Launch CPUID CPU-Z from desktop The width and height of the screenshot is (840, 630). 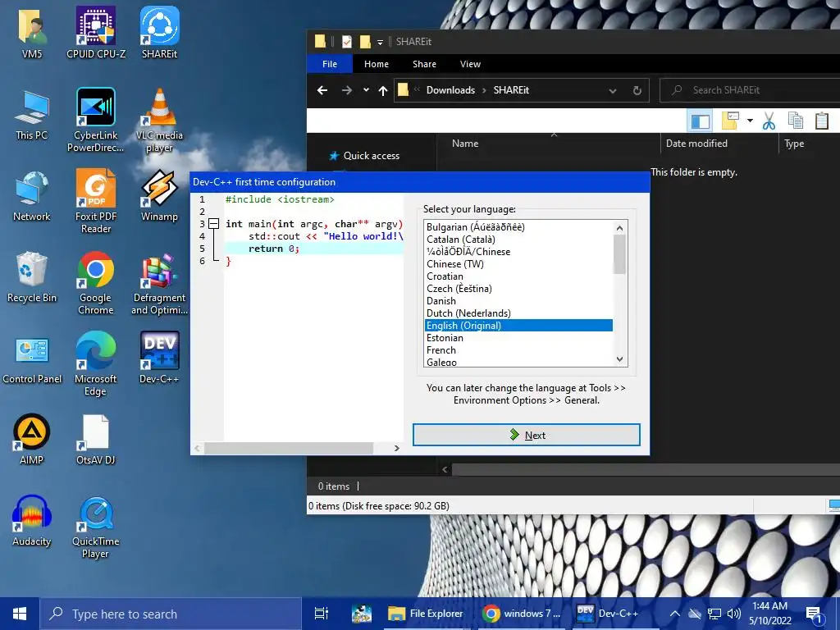[96, 32]
